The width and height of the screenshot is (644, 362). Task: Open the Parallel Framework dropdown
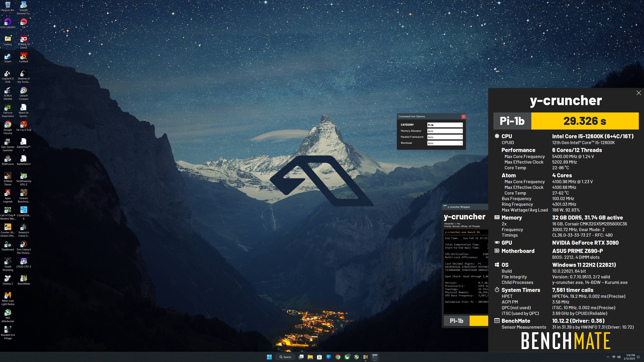(x=445, y=137)
